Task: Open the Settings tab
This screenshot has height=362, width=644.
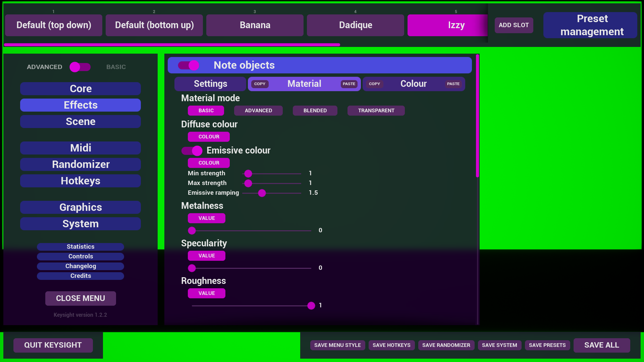Action: click(x=210, y=84)
